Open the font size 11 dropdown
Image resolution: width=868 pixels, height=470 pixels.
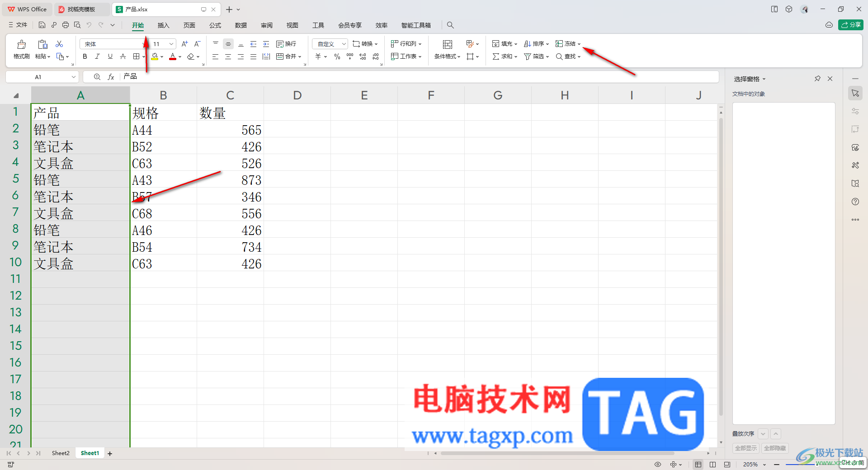tap(163, 44)
